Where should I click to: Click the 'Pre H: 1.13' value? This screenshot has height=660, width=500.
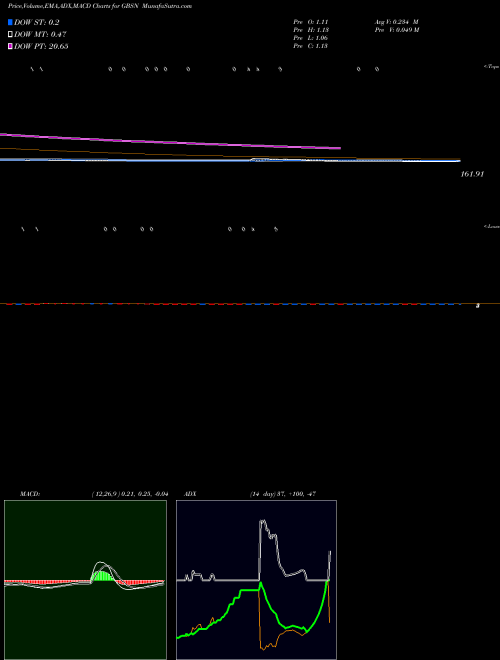coord(311,29)
